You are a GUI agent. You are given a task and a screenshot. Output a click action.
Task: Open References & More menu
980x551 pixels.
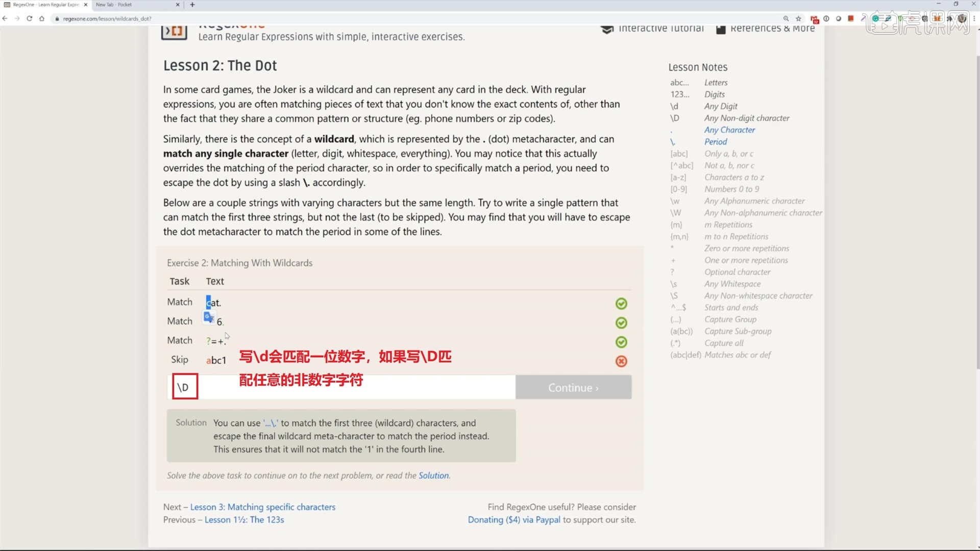point(766,29)
